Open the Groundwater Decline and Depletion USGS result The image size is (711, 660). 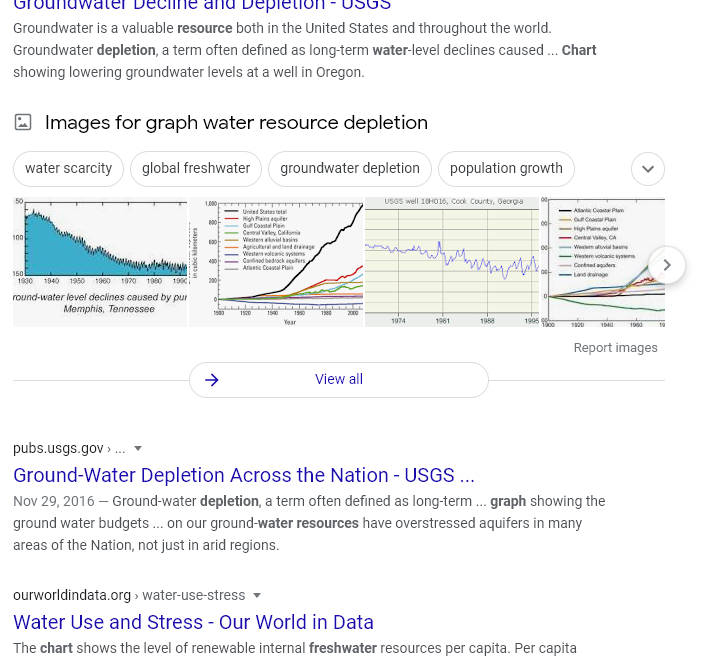pos(202,5)
